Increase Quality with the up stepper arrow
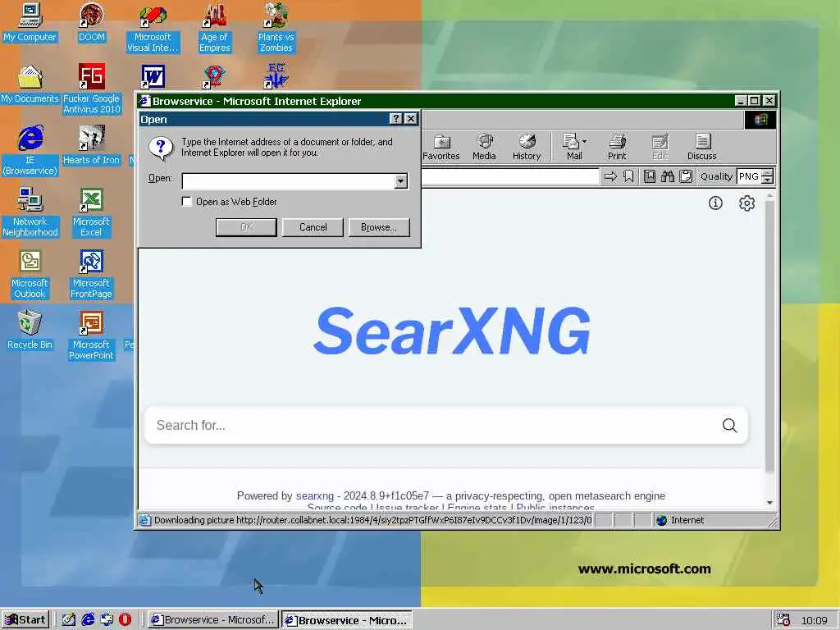This screenshot has width=840, height=630. click(x=768, y=172)
